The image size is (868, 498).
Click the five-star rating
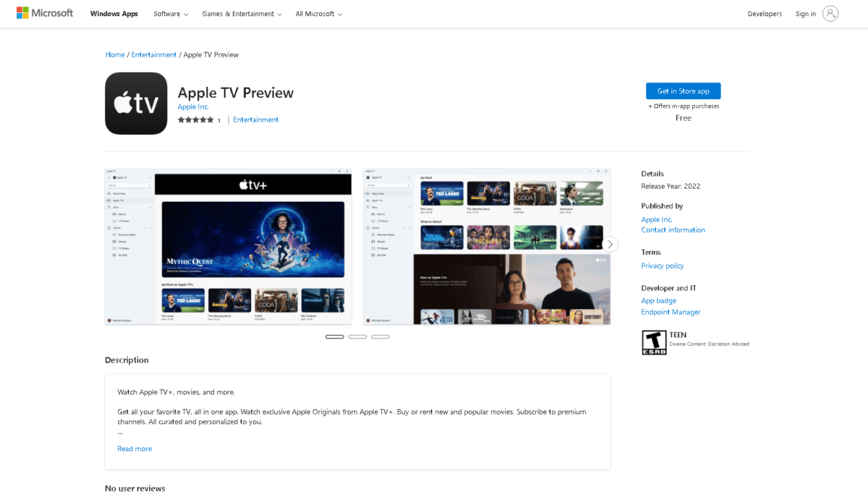pos(195,120)
